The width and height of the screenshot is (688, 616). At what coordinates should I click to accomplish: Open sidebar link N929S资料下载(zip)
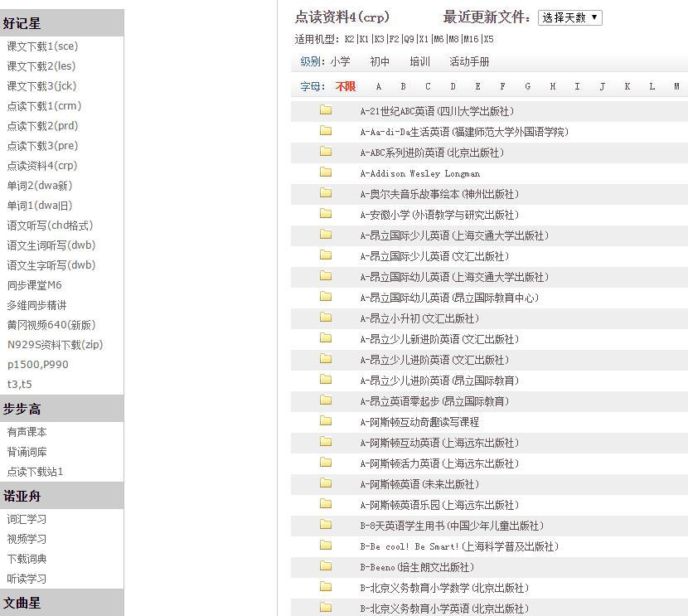56,345
